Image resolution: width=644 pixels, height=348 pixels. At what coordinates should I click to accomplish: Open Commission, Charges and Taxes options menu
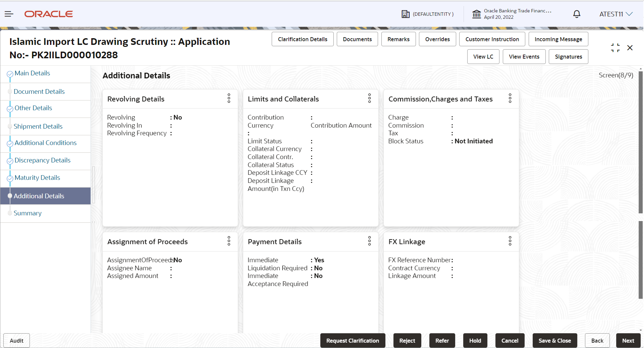click(510, 98)
